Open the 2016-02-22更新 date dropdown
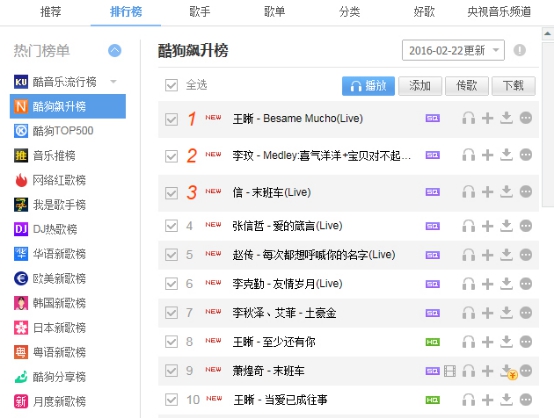 pos(453,50)
